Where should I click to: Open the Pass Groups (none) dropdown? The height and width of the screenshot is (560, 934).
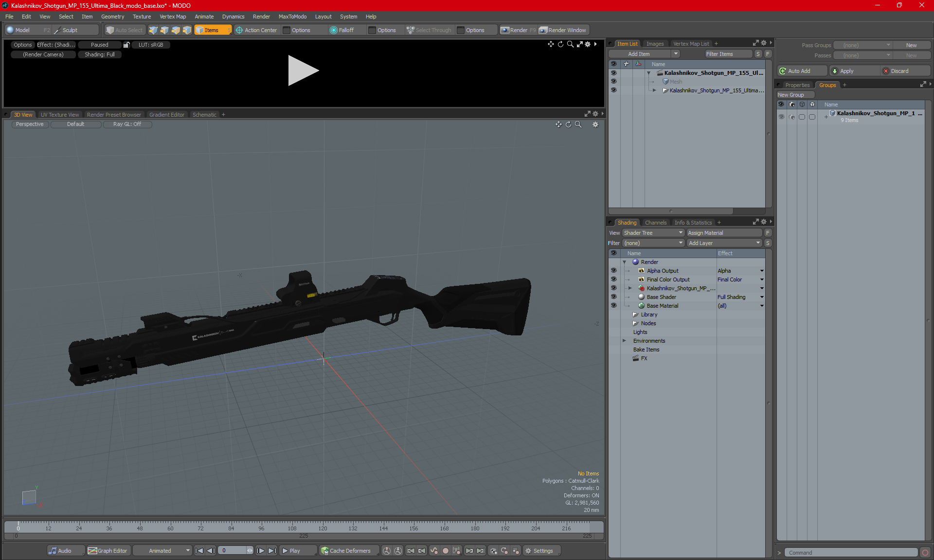pos(863,45)
